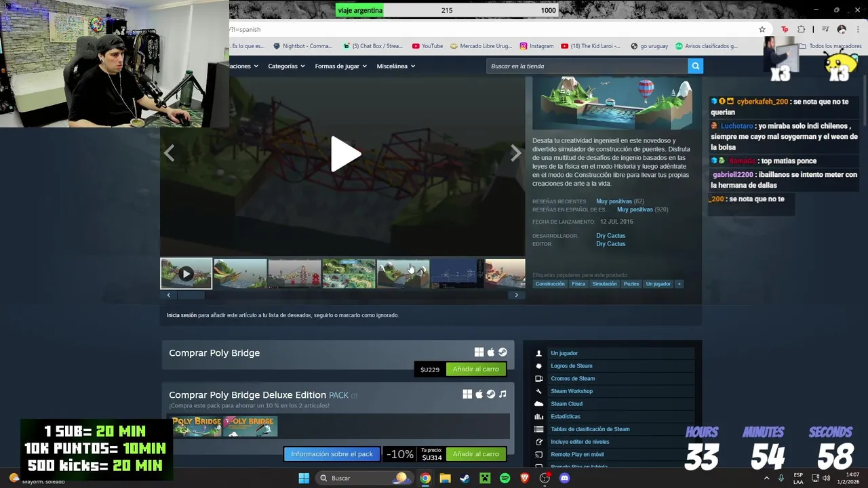Open the Windows Start menu
The height and width of the screenshot is (488, 868).
(304, 478)
